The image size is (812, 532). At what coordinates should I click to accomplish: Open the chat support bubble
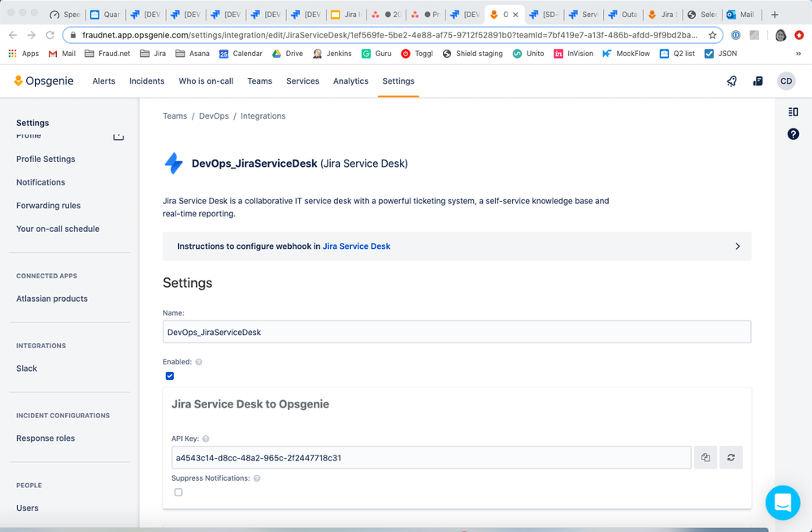(x=783, y=503)
